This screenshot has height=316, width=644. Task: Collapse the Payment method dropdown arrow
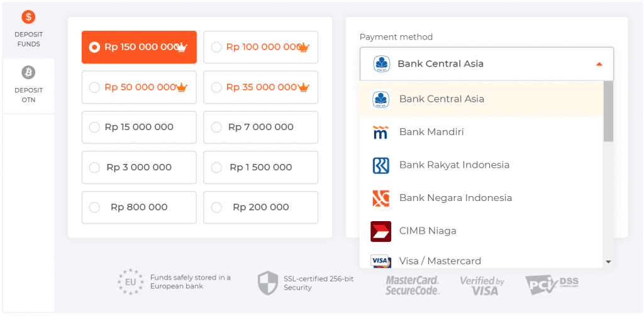599,64
